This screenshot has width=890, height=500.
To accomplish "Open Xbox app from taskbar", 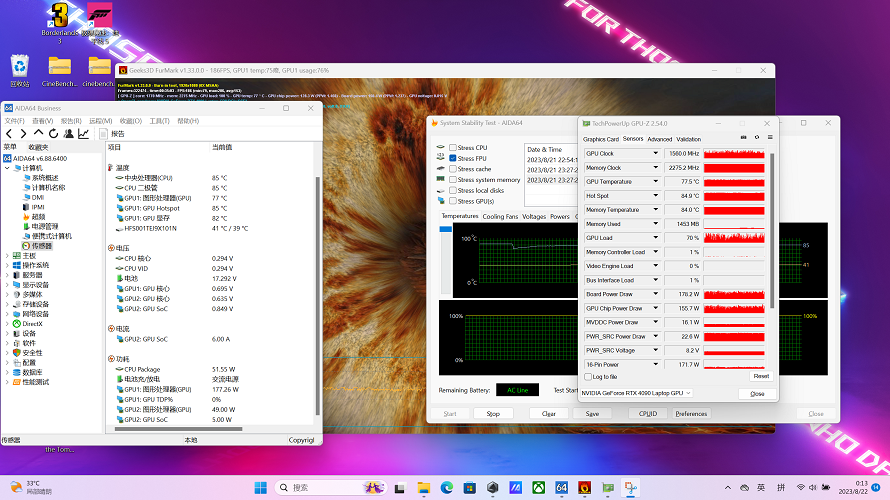I will (x=539, y=488).
